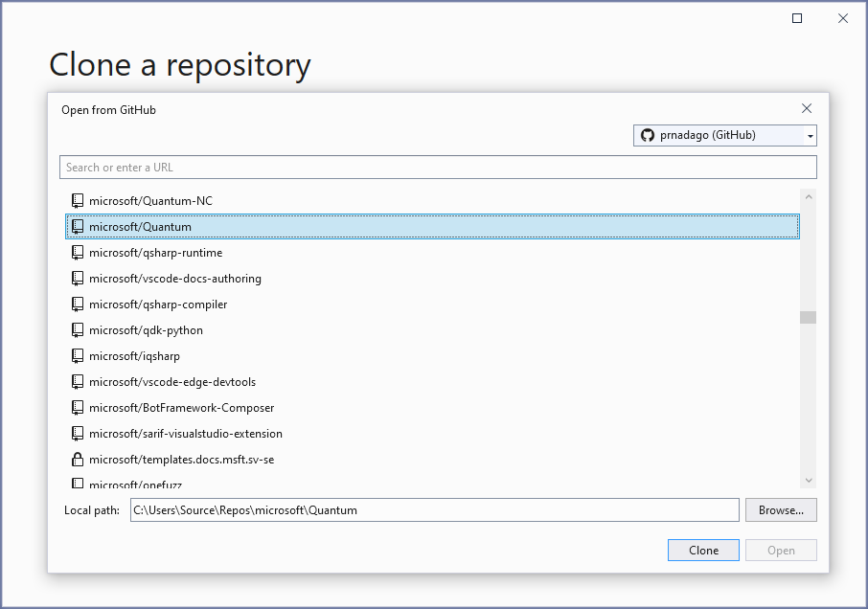Click the Clone button
Image resolution: width=868 pixels, height=609 pixels.
(703, 550)
